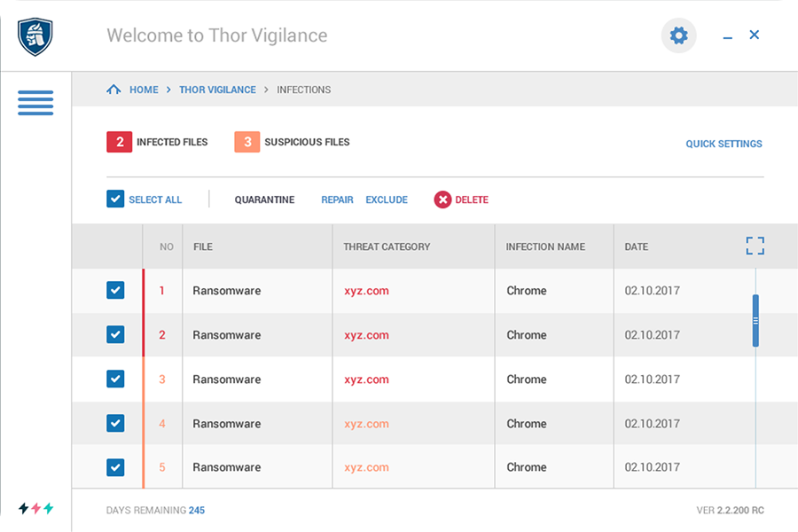This screenshot has height=532, width=798.
Task: Select Ransomware file in row 1
Action: (226, 291)
